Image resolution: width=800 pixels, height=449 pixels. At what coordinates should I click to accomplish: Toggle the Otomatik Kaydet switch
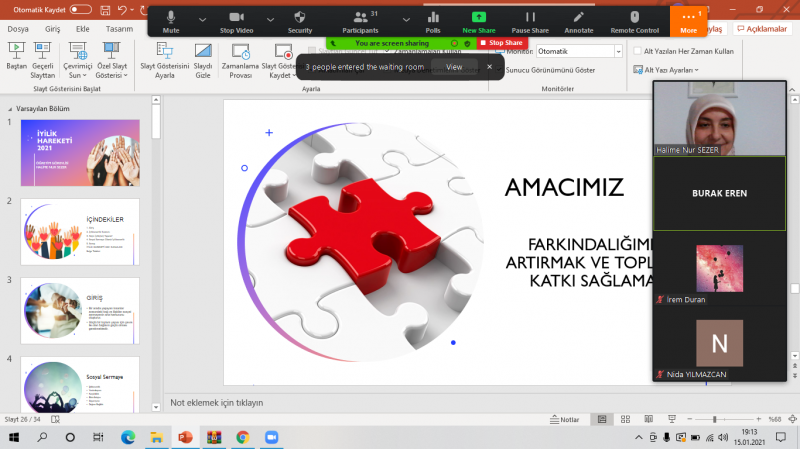80,9
